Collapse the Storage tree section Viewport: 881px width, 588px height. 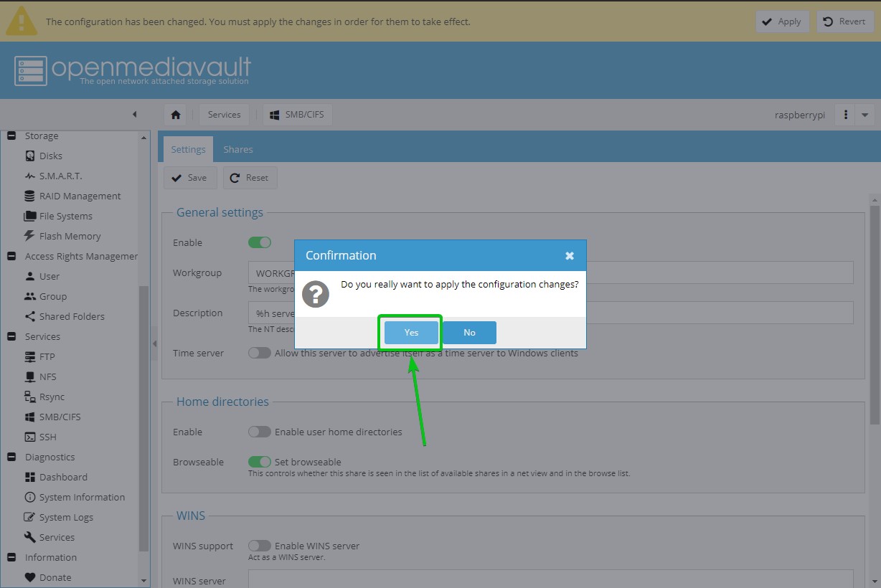[x=11, y=136]
